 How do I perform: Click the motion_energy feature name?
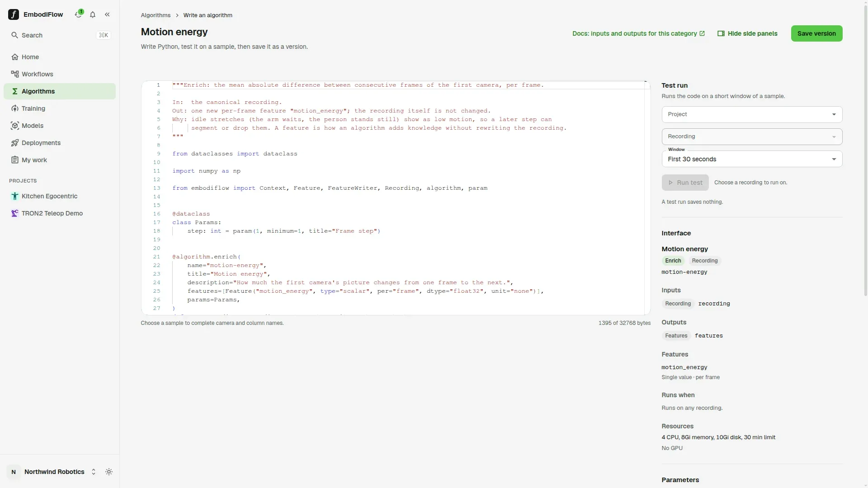[x=684, y=367]
